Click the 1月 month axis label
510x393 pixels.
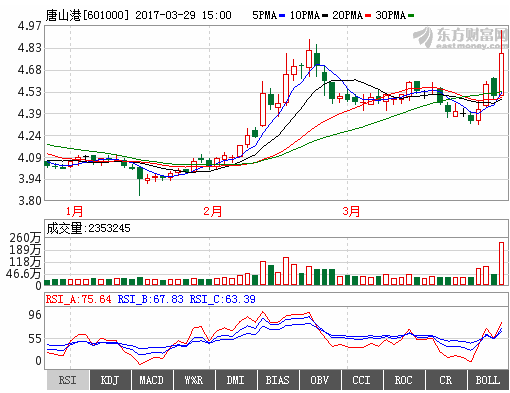click(x=74, y=211)
